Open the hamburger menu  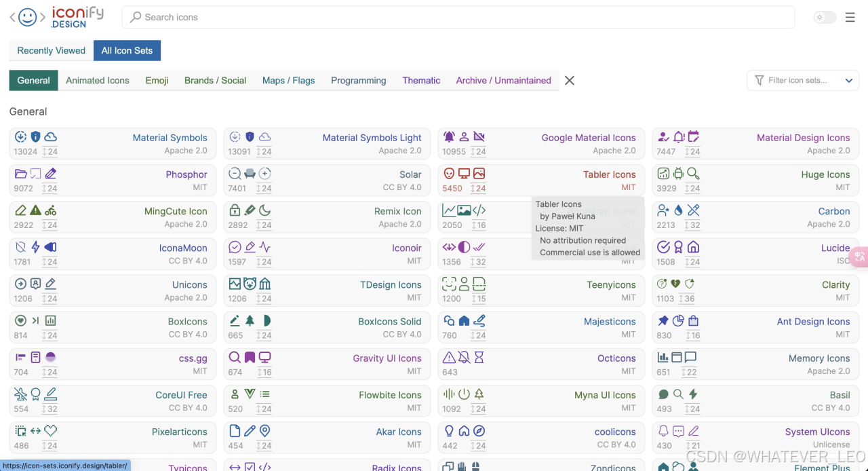(850, 18)
